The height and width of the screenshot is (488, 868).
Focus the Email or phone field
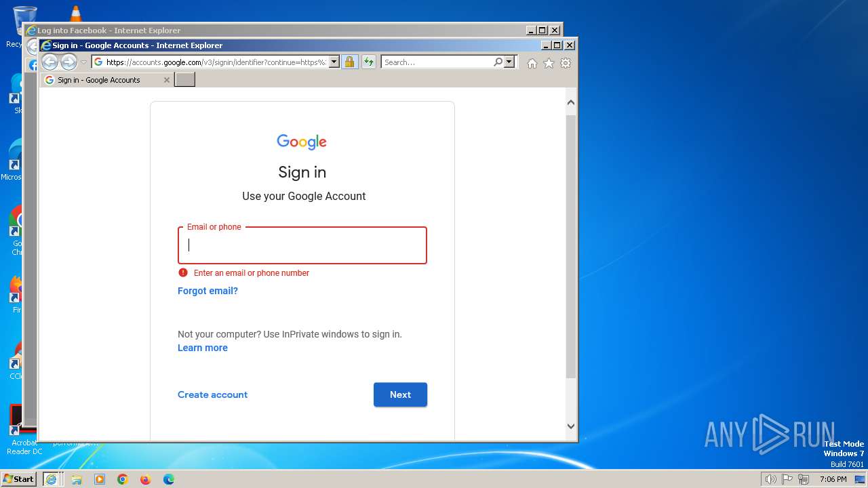302,245
